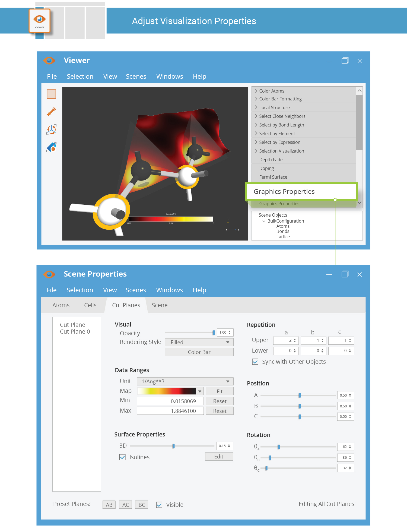407x532 pixels.
Task: Click the Isolines Edit button
Action: coord(219,457)
